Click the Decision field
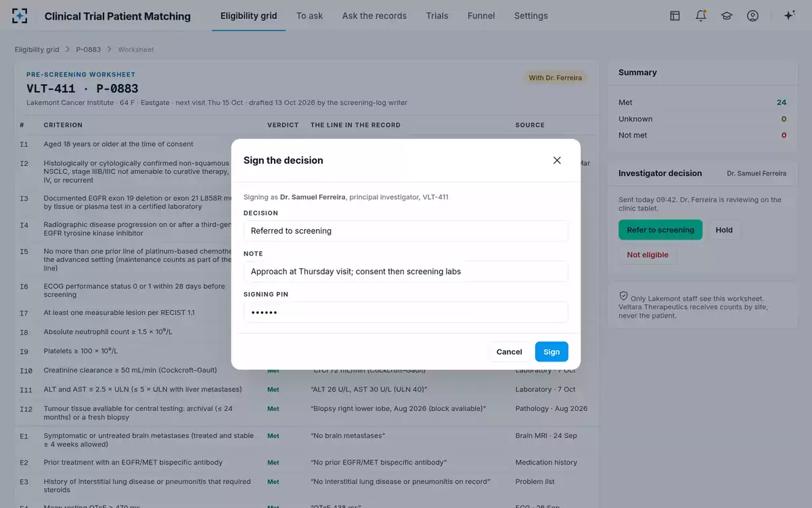 coord(406,231)
